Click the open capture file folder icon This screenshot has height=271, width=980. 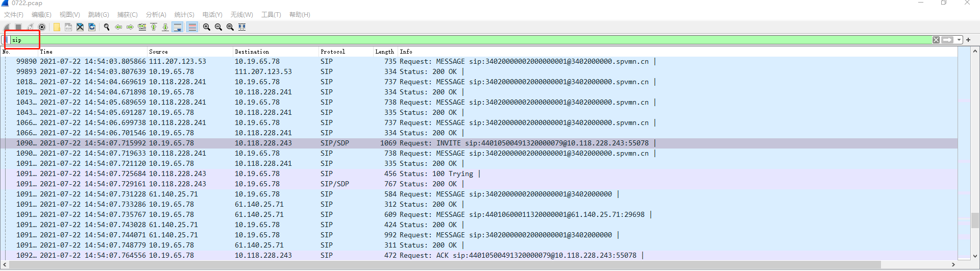tap(57, 27)
